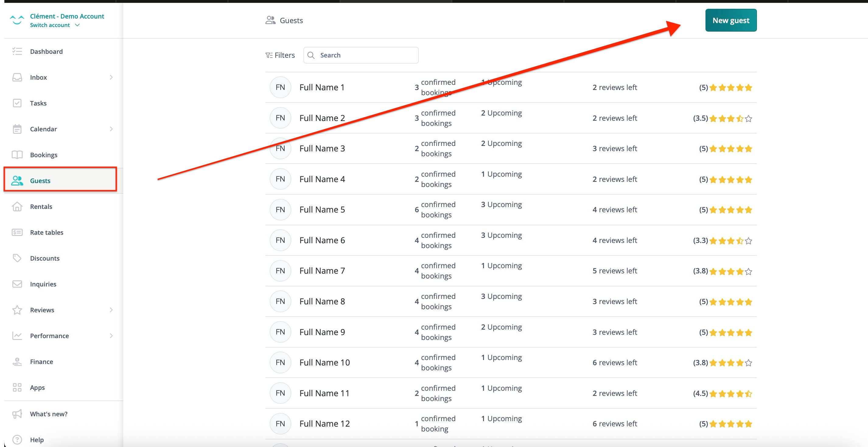Select the Inquiries menu entry

43,284
